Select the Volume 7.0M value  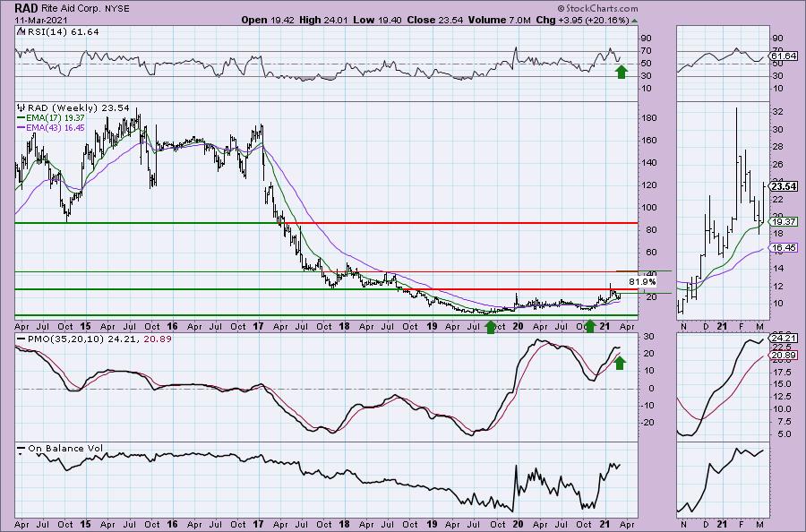[x=499, y=20]
